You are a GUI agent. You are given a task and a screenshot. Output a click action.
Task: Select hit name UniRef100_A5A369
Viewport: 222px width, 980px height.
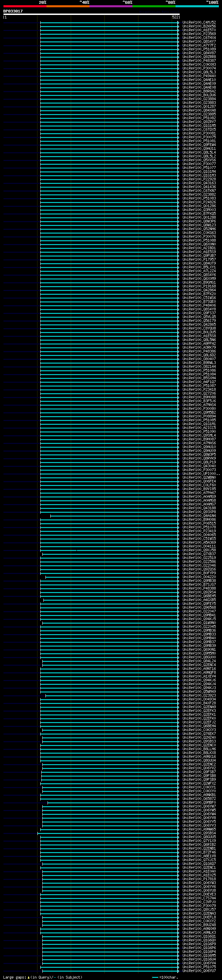point(199,543)
